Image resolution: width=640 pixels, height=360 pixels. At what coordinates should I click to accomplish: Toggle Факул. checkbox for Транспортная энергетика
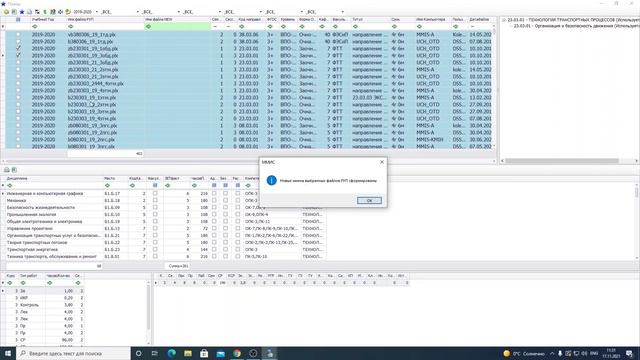click(155, 249)
